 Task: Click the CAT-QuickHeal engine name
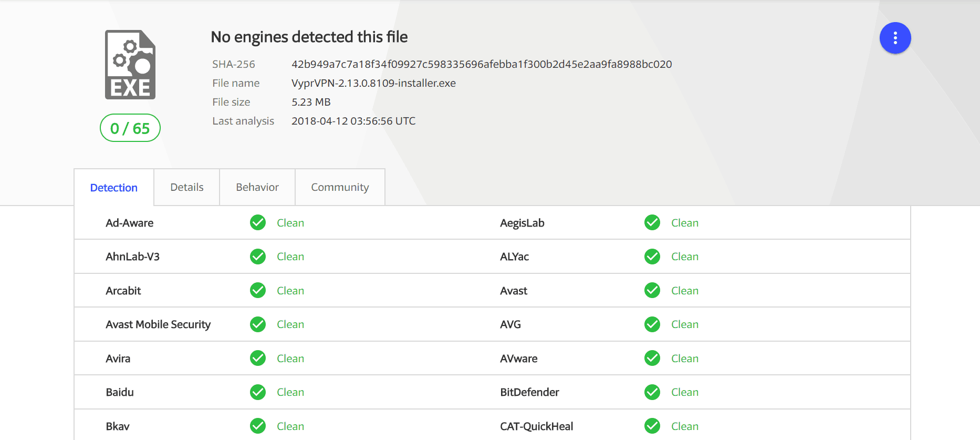[x=537, y=426]
